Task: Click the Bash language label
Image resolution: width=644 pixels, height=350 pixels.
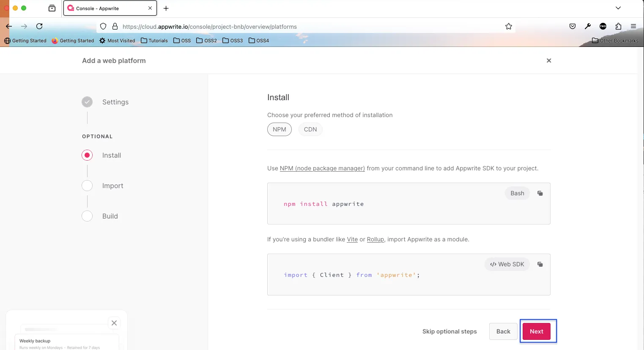Action: (517, 193)
